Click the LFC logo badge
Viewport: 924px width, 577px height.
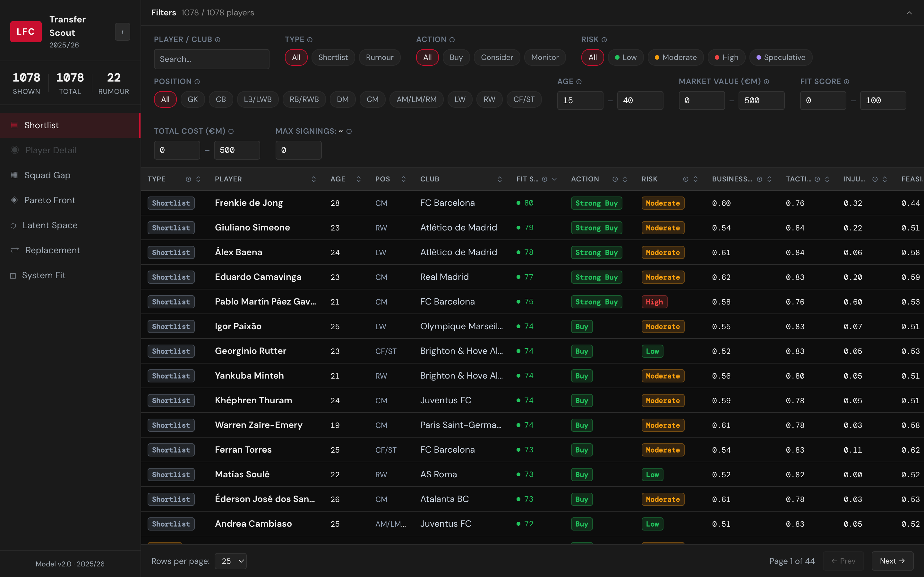26,32
